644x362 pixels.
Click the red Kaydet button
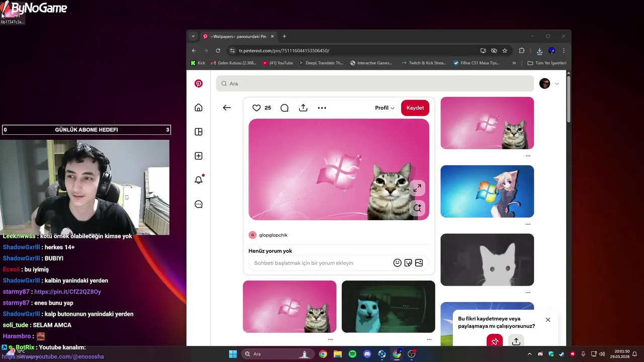415,108
